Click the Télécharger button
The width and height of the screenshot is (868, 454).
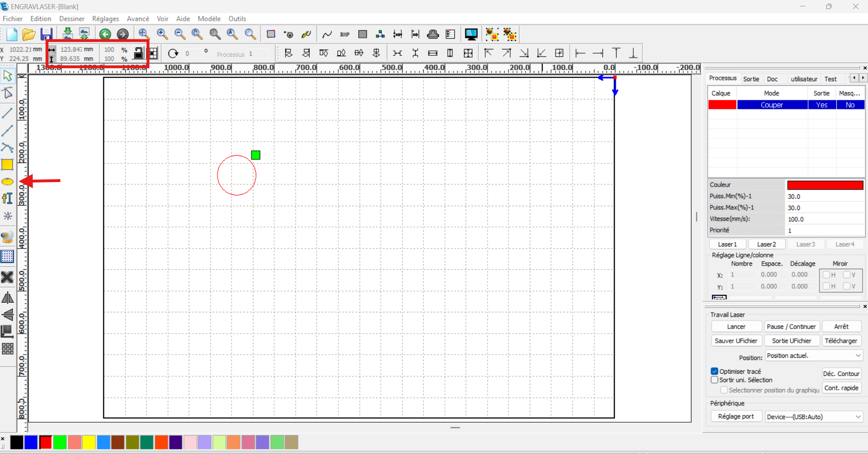click(x=841, y=340)
